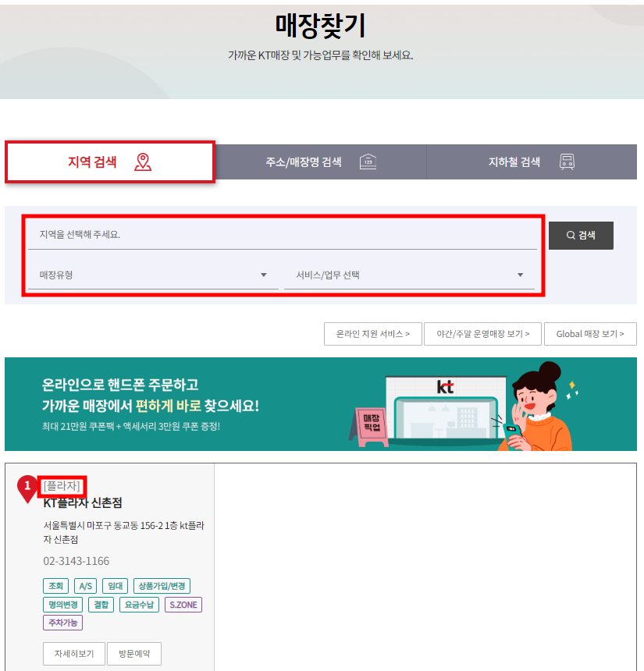Open Global 매장 보기
Screen dimensions: 644x671
point(590,334)
